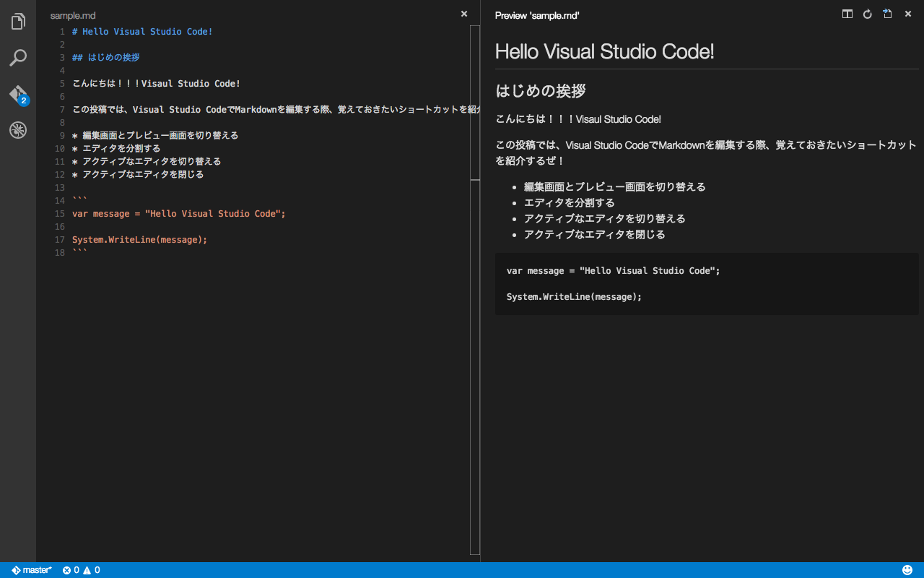Viewport: 924px width, 578px height.
Task: Click preview bullet 'エディタを分割する'
Action: [x=570, y=202]
